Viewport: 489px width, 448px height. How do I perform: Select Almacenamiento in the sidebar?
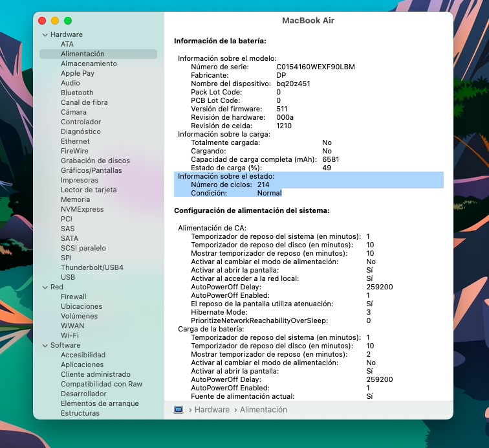click(x=89, y=63)
